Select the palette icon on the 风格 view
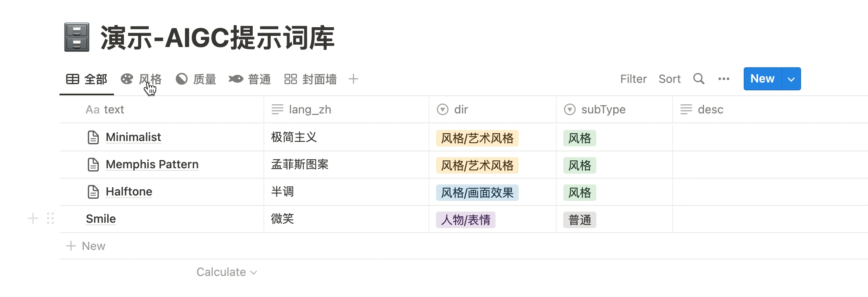The width and height of the screenshot is (868, 297). tap(126, 78)
